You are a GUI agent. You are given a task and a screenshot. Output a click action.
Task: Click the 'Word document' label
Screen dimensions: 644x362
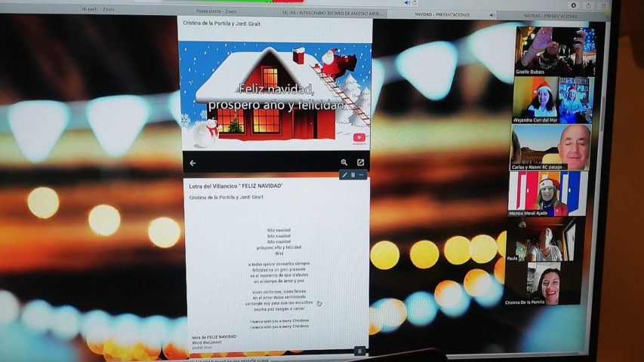coord(207,342)
